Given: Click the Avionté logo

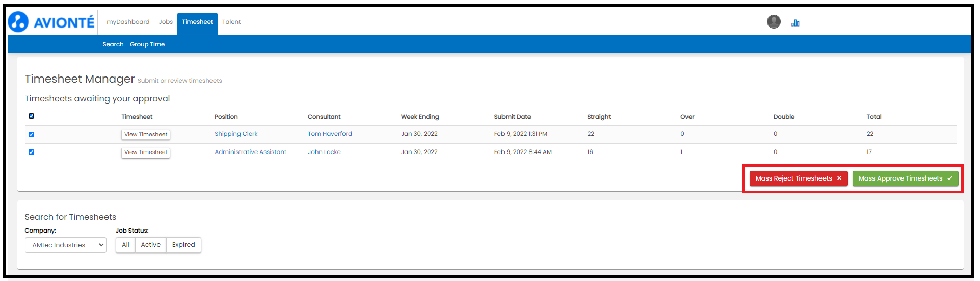Looking at the screenshot, I should tap(51, 22).
